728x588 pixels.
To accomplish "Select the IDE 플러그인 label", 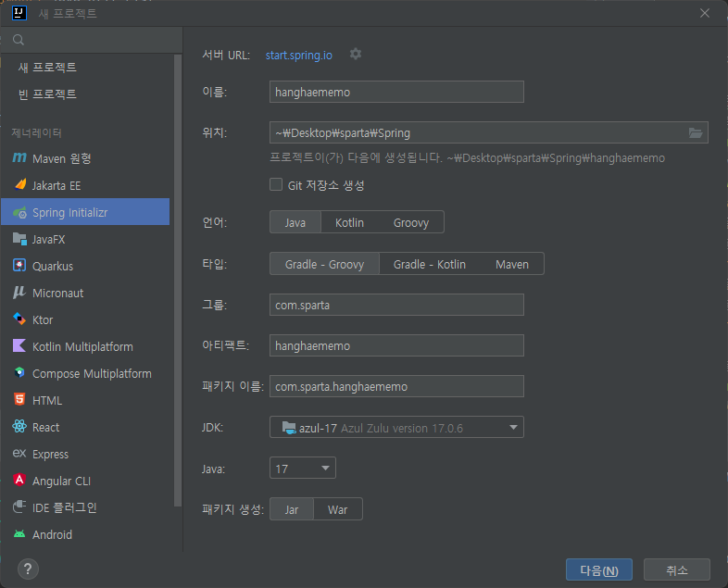I will (65, 507).
